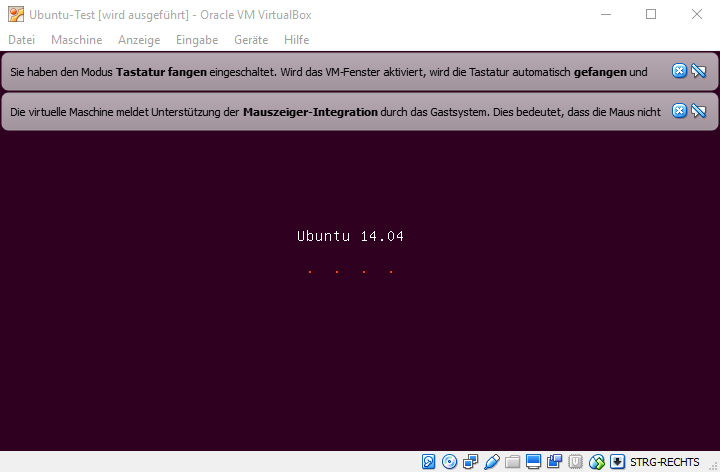720x472 pixels.
Task: Open the Maschine menu
Action: 76,40
